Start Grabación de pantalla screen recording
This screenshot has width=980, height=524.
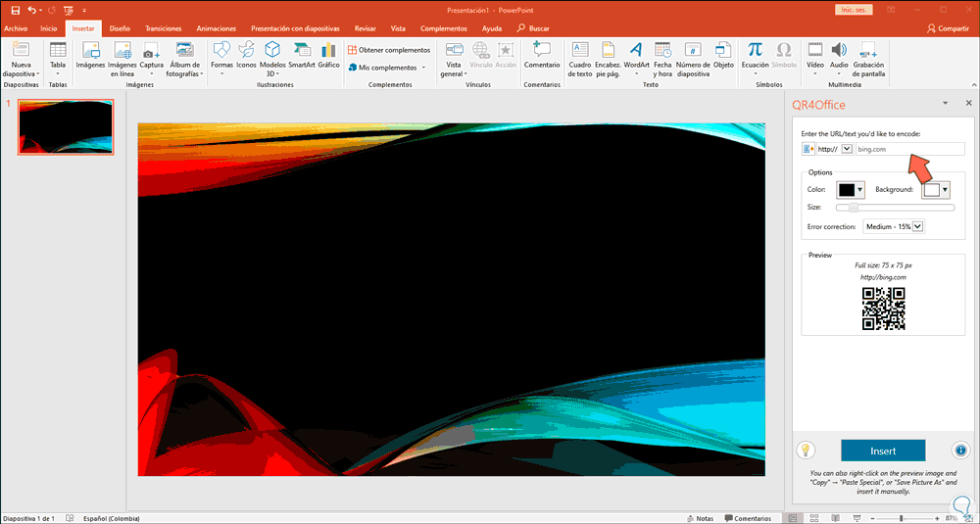pyautogui.click(x=868, y=55)
